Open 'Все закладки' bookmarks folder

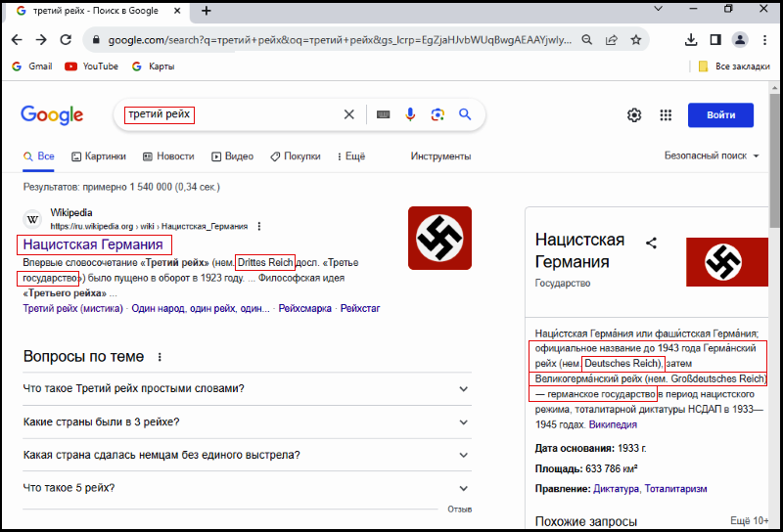pos(733,66)
